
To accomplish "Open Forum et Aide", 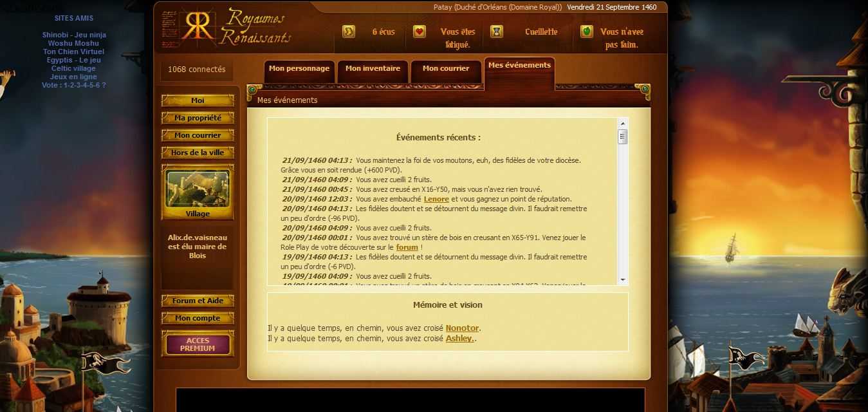I will coord(198,301).
